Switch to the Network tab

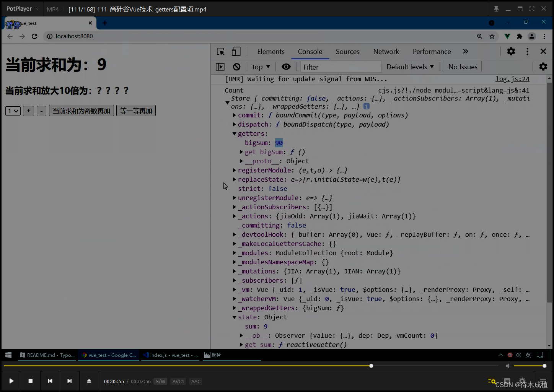[x=386, y=51]
